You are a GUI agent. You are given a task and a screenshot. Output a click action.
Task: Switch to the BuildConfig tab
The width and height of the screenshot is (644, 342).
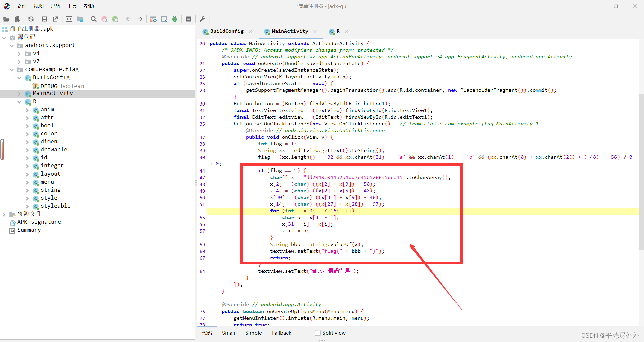pyautogui.click(x=227, y=31)
